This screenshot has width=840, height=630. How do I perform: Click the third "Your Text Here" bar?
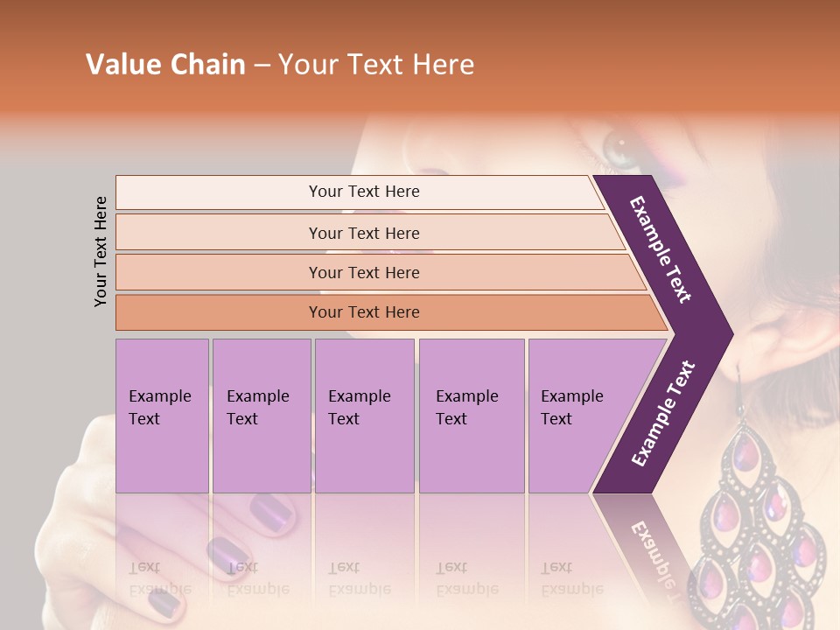pyautogui.click(x=364, y=272)
